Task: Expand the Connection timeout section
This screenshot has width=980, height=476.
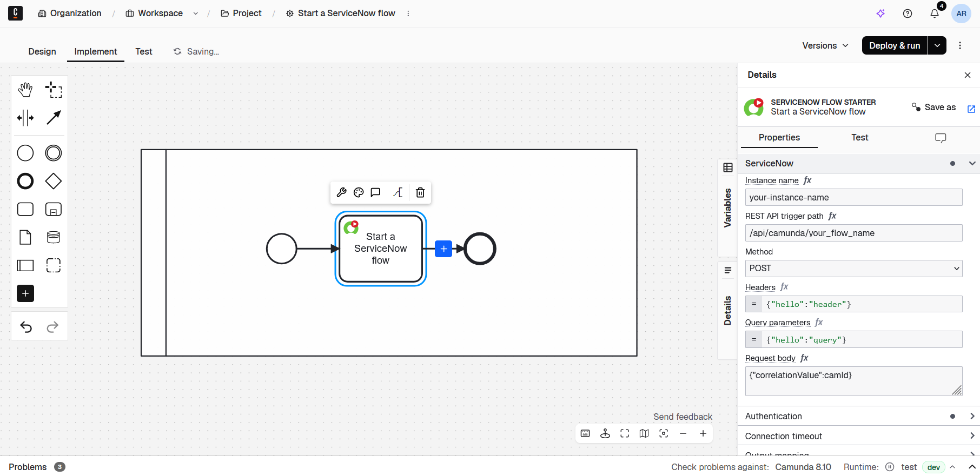Action: [x=859, y=436]
